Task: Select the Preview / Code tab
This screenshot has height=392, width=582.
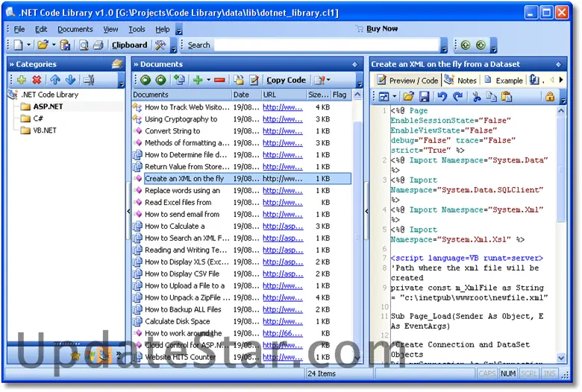Action: (x=407, y=80)
